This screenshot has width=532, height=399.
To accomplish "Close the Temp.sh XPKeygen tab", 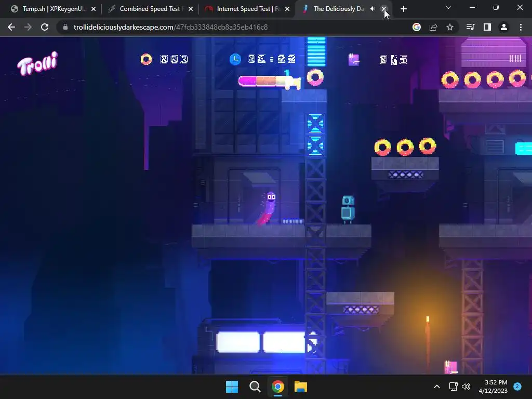I will click(94, 9).
